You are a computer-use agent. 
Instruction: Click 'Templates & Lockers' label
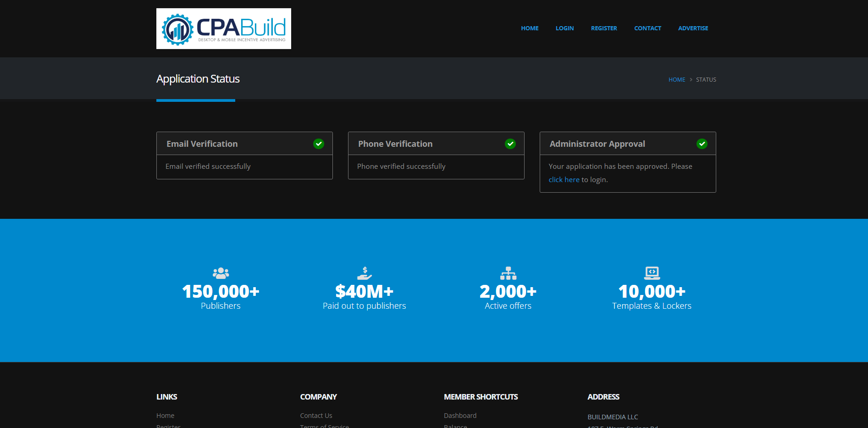pyautogui.click(x=652, y=306)
